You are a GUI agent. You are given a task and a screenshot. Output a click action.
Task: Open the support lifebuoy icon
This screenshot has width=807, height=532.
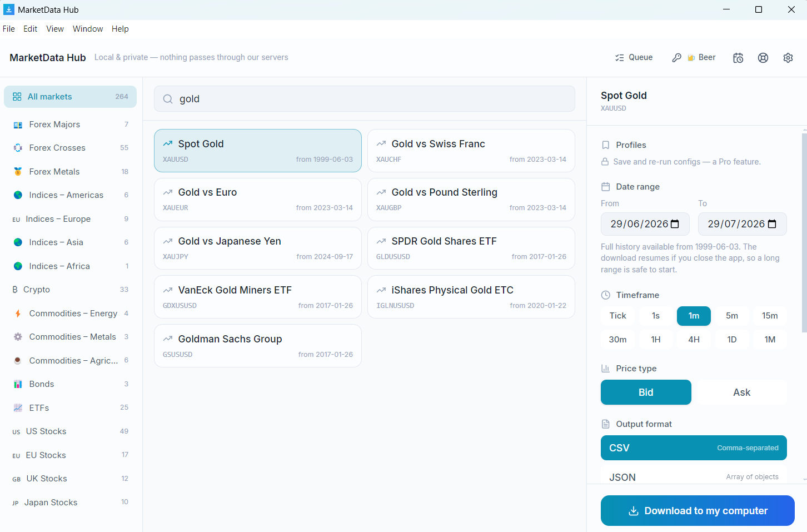click(763, 58)
